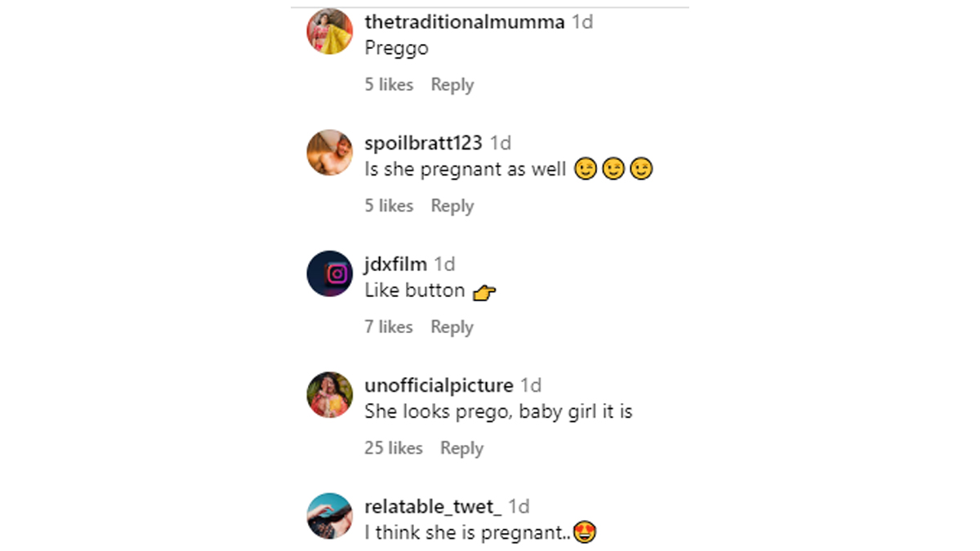Image resolution: width=980 pixels, height=551 pixels.
Task: Open unofficialpicture username link
Action: (439, 385)
